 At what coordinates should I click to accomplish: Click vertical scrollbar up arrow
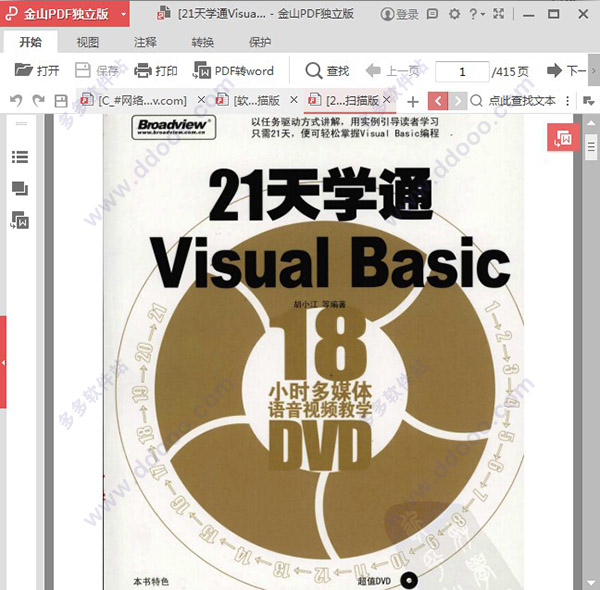pos(591,122)
